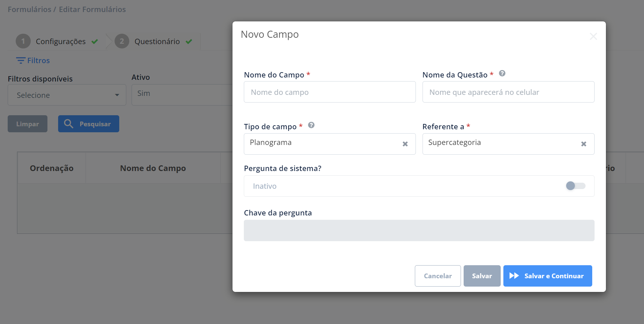Click the step 2 circle
The height and width of the screenshot is (324, 644).
[x=122, y=41]
